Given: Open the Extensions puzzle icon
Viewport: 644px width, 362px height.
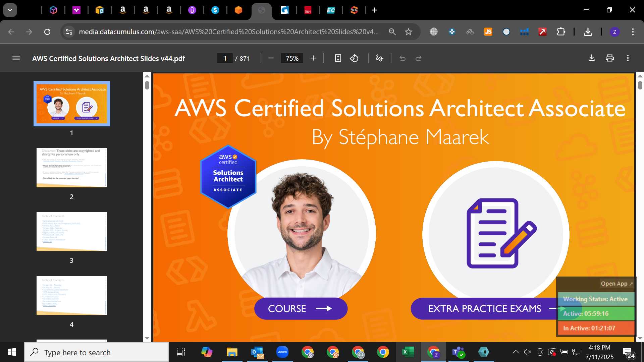Looking at the screenshot, I should click(561, 32).
